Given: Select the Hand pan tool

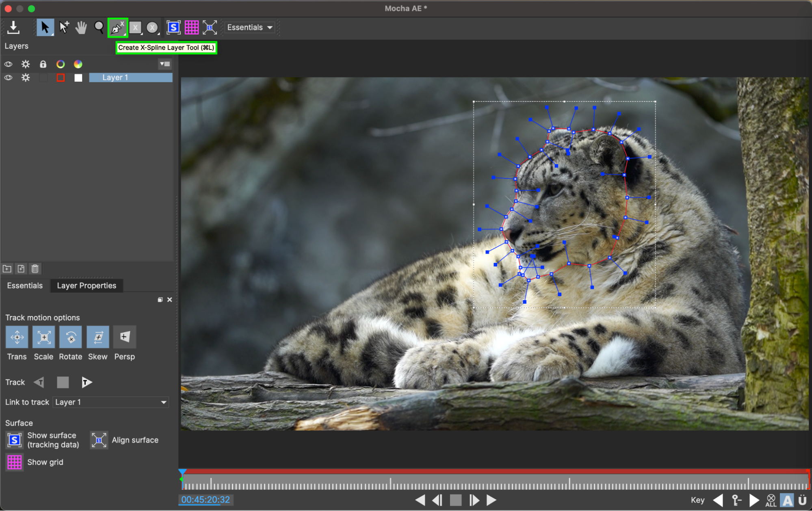Looking at the screenshot, I should 81,28.
